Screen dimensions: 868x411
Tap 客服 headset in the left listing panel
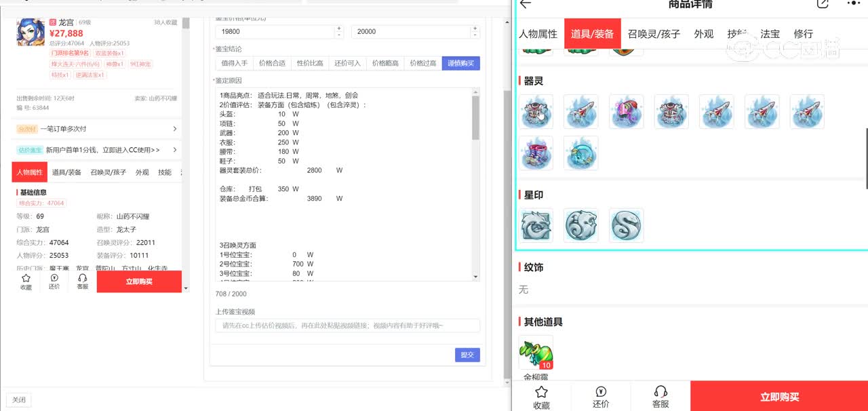83,282
